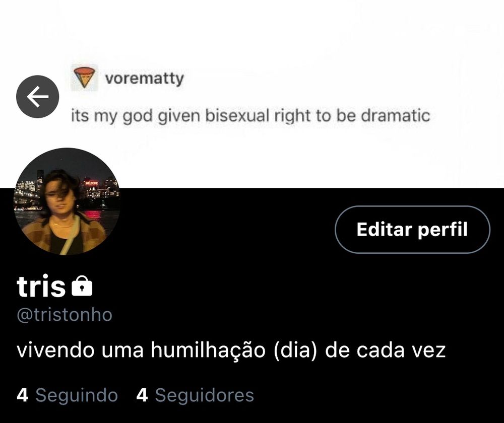Click the display name tris

41,286
